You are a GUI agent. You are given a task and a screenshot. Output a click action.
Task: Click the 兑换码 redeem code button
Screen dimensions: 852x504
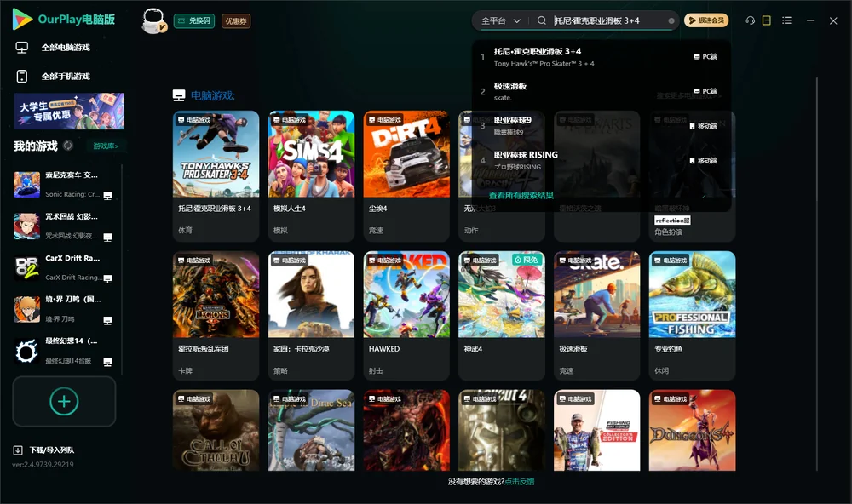click(194, 20)
